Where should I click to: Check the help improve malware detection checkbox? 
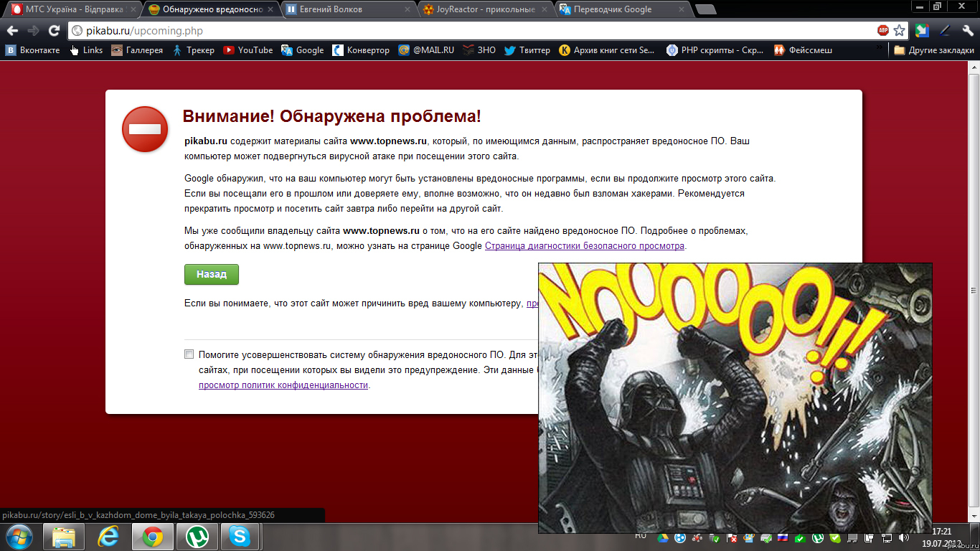(x=189, y=354)
